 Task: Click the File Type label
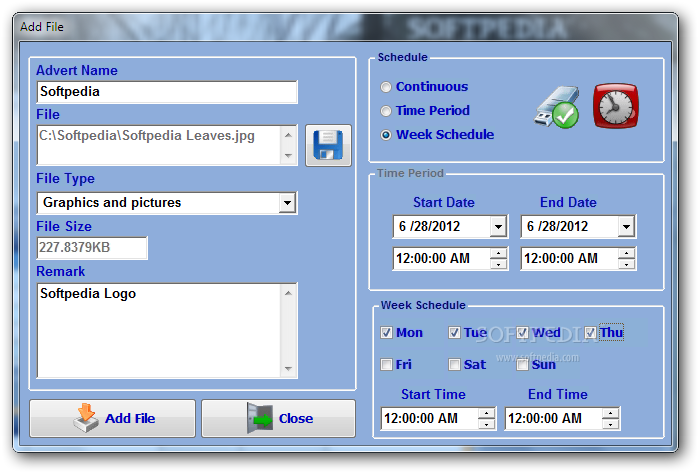click(66, 178)
